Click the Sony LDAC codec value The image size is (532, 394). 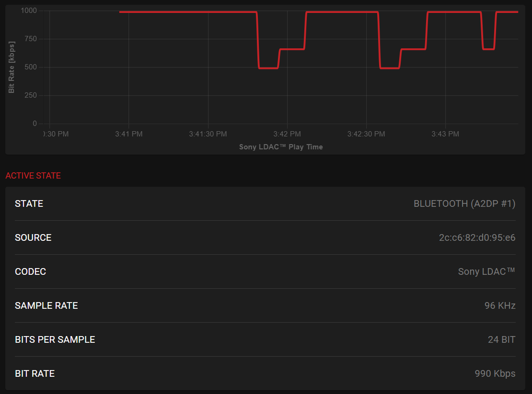(x=486, y=271)
